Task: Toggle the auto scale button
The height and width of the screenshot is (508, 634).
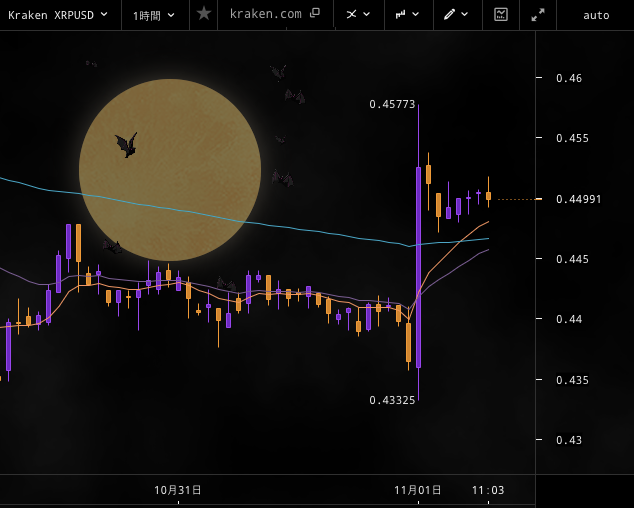Action: tap(596, 15)
